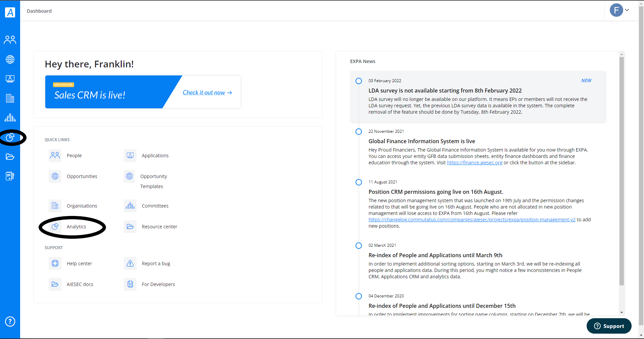Viewport: 644px width, 339px height.
Task: Click the Committees quick link icon
Action: [130, 206]
